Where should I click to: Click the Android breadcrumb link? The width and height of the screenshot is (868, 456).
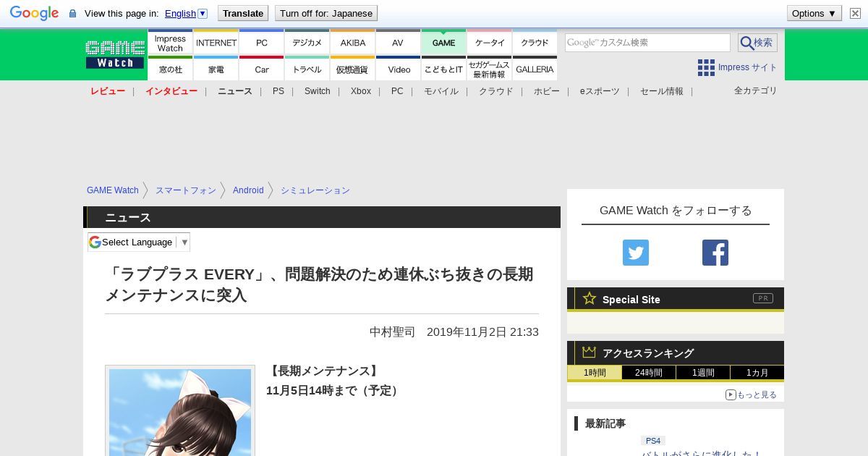pyautogui.click(x=248, y=190)
